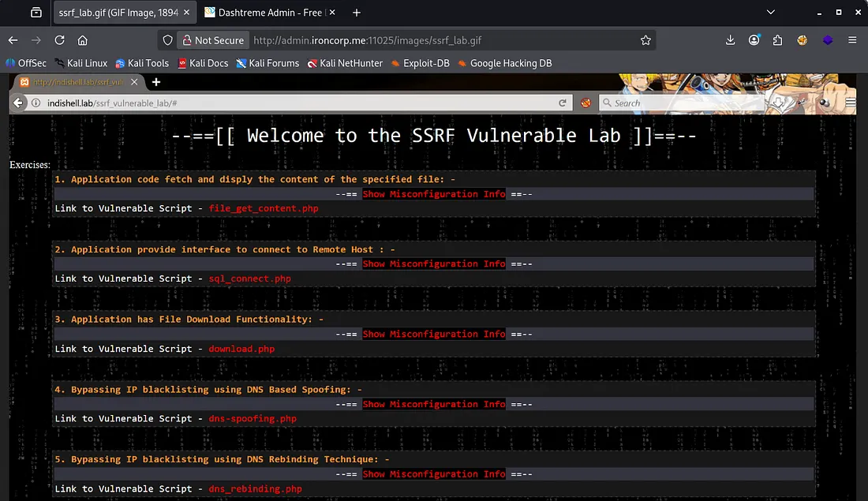This screenshot has height=501, width=868.
Task: Go to the browser home page
Action: click(x=82, y=40)
